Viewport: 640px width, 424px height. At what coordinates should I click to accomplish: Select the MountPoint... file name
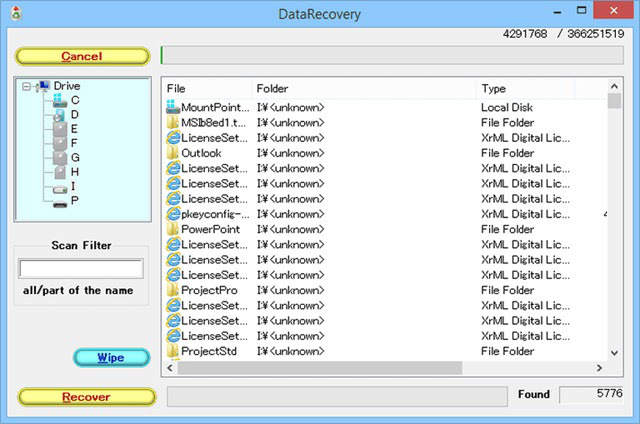click(x=215, y=107)
